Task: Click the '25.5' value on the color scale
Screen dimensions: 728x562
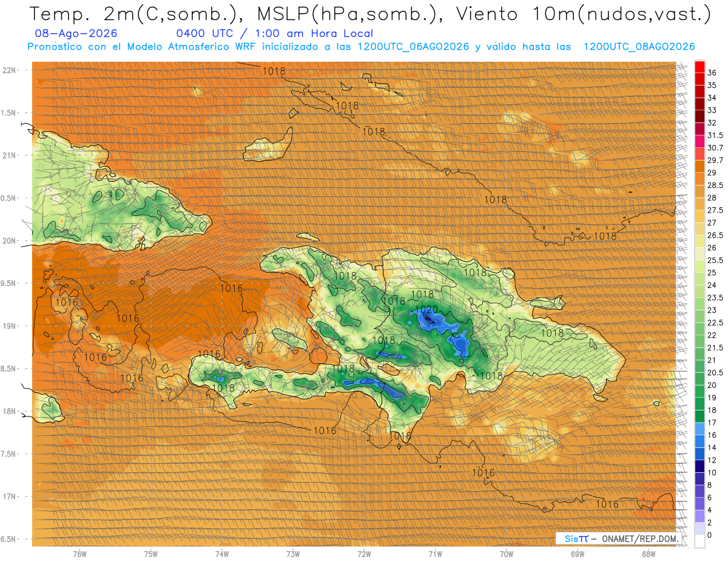Action: (715, 260)
